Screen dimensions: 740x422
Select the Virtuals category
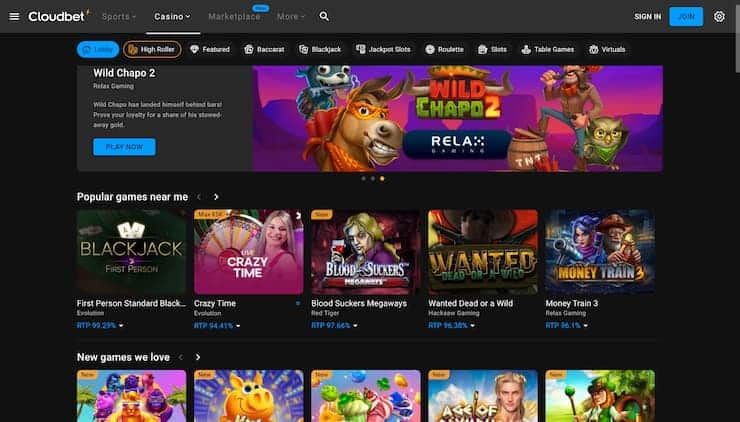(x=607, y=49)
